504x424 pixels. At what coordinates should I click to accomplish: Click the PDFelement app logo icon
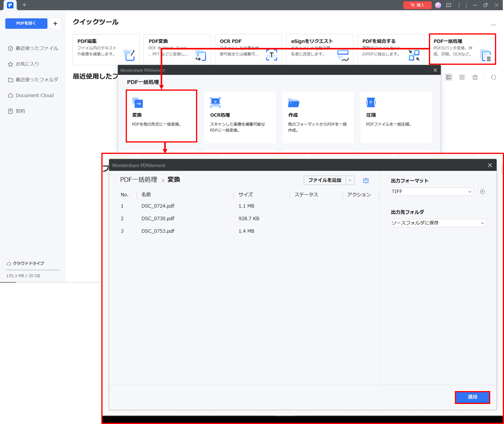(10, 5)
